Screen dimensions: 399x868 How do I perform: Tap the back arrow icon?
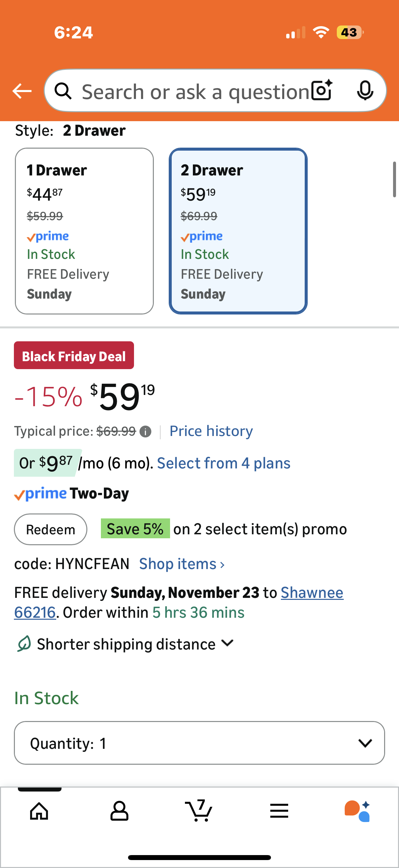click(x=22, y=91)
